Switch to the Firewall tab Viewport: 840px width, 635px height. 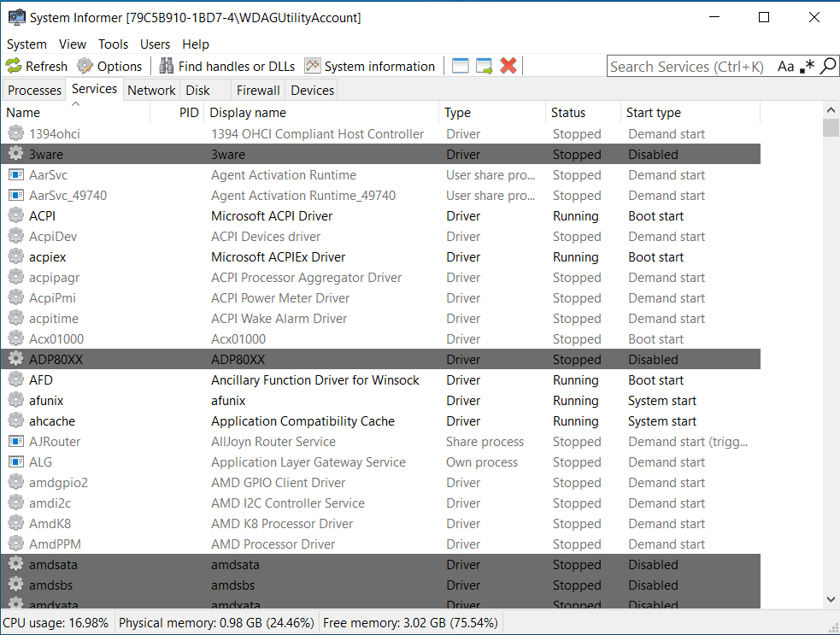pyautogui.click(x=258, y=90)
